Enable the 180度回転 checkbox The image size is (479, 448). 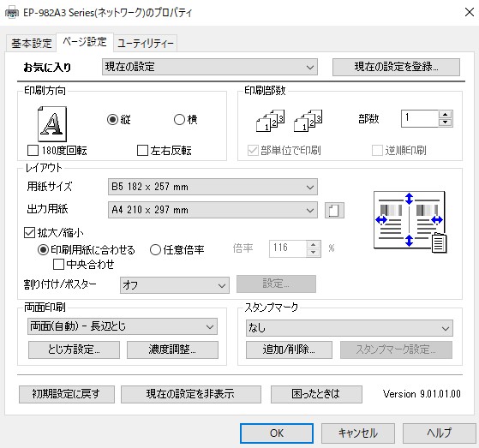(33, 150)
